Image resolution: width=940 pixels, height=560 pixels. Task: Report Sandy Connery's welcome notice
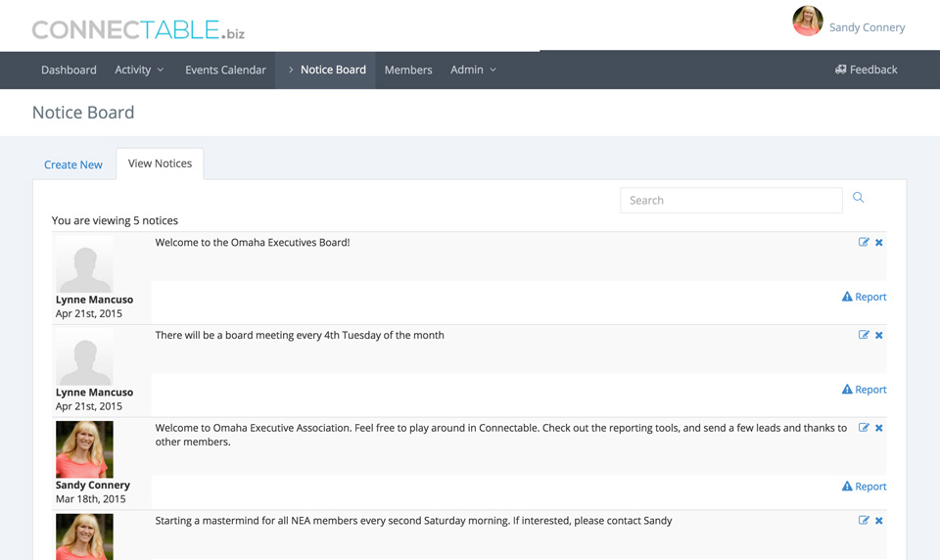coord(864,487)
